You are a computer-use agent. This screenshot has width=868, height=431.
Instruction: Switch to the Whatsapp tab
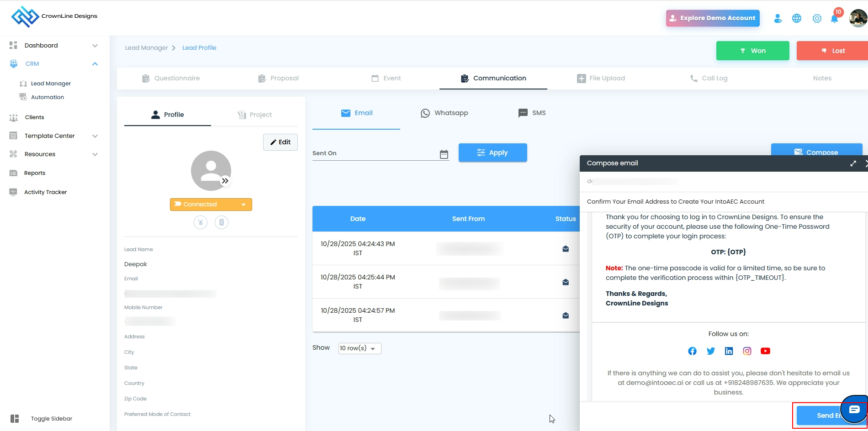click(x=445, y=113)
